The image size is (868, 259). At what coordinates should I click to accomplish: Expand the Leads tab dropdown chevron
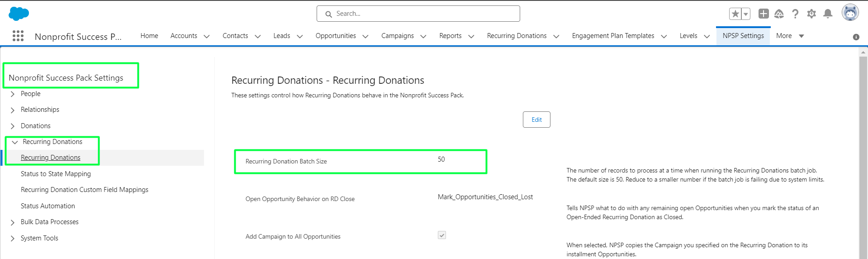pos(299,36)
